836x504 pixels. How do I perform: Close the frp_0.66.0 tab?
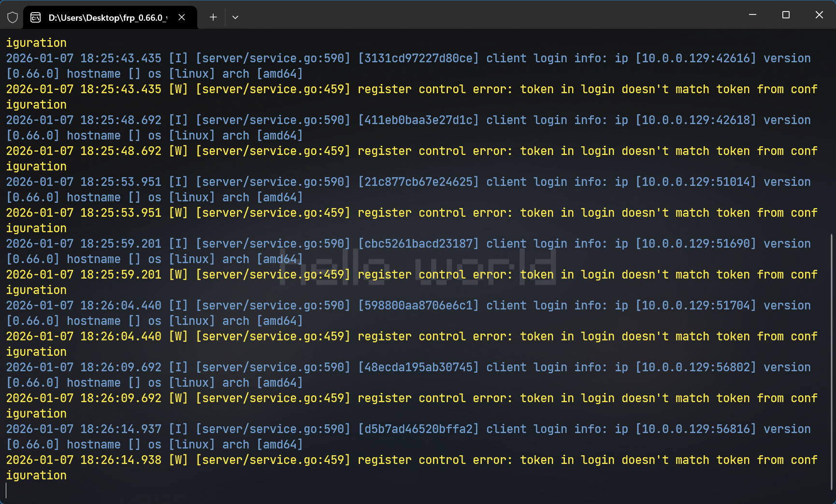coord(182,17)
